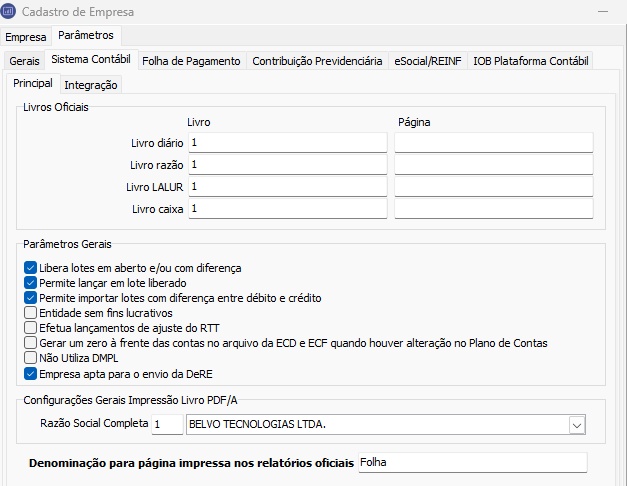The width and height of the screenshot is (627, 486).
Task: Switch to the Empresa tab
Action: coord(26,37)
